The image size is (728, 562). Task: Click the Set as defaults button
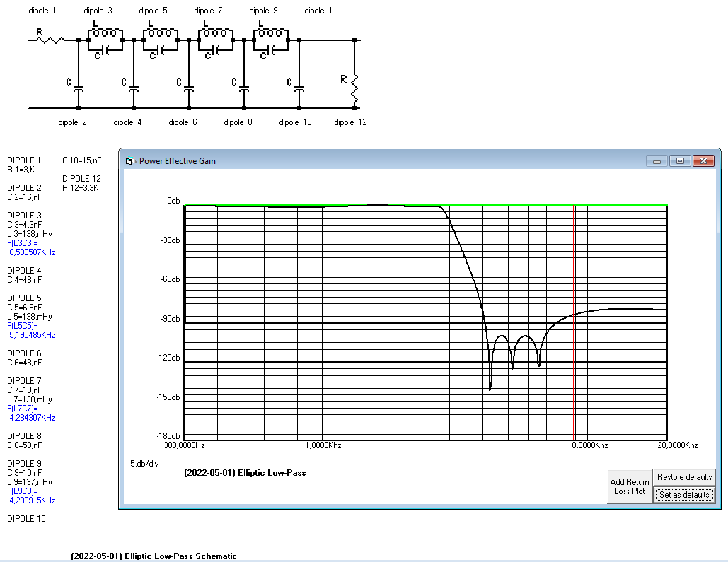(683, 495)
